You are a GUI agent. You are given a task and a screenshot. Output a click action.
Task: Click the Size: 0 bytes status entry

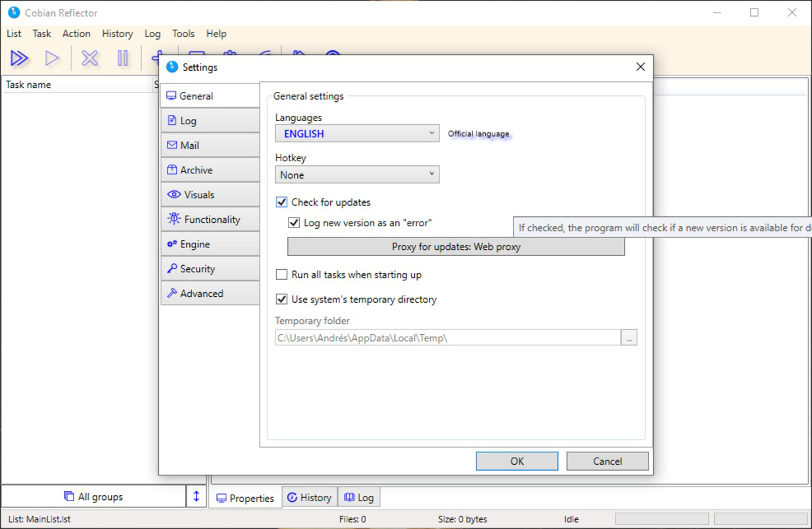tap(463, 519)
